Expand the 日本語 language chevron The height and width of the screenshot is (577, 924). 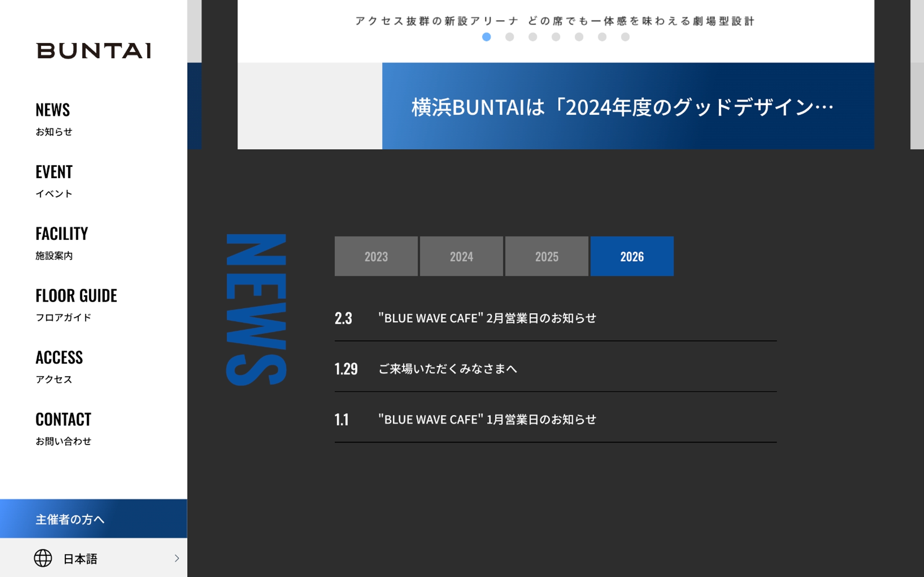click(x=177, y=558)
